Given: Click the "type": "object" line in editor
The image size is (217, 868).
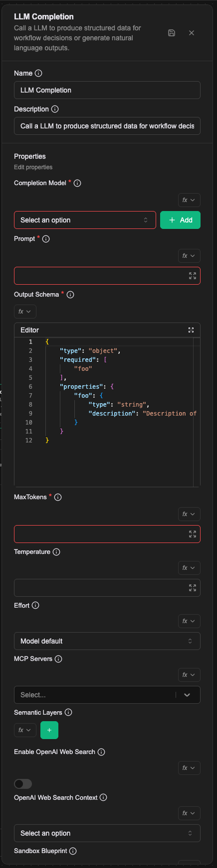Looking at the screenshot, I should pos(90,351).
